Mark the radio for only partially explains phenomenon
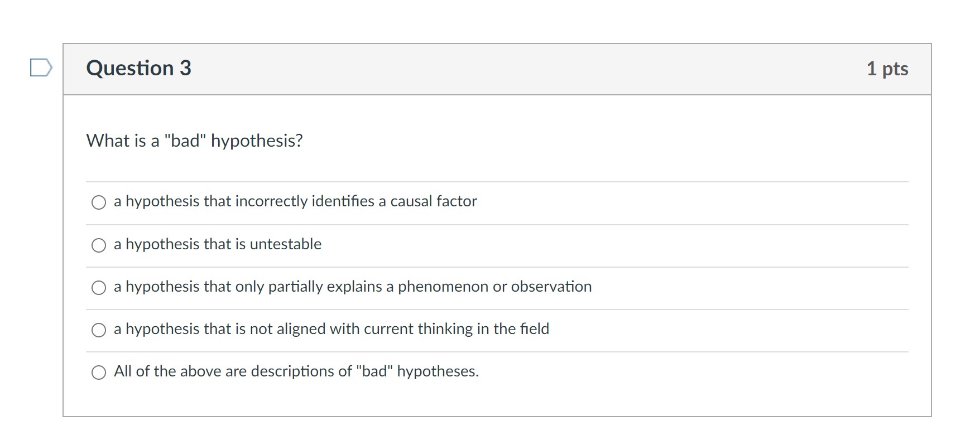Image resolution: width=980 pixels, height=445 pixels. tap(99, 288)
